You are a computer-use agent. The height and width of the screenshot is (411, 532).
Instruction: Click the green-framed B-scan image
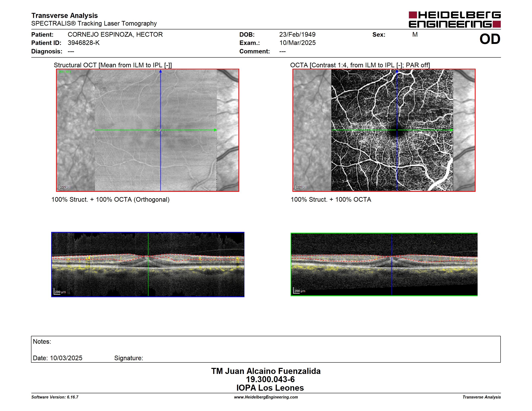pyautogui.click(x=384, y=264)
